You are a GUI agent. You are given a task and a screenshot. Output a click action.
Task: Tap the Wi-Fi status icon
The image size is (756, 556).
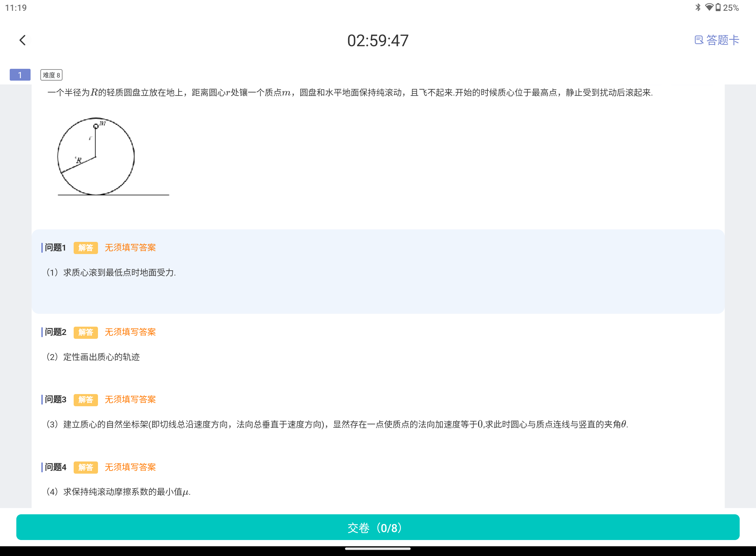709,7
